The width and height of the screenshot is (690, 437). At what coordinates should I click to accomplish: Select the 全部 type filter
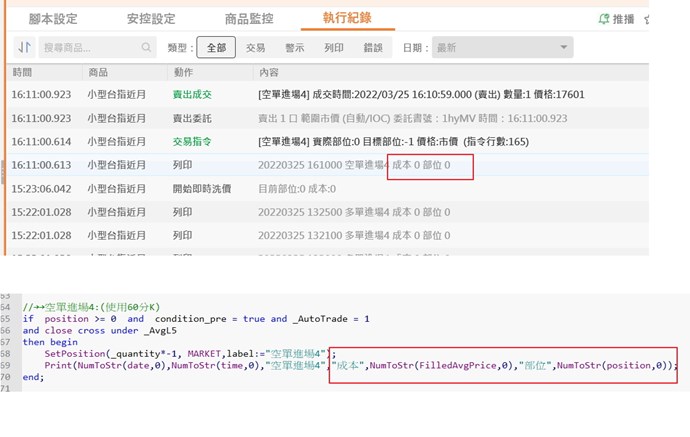(x=216, y=47)
